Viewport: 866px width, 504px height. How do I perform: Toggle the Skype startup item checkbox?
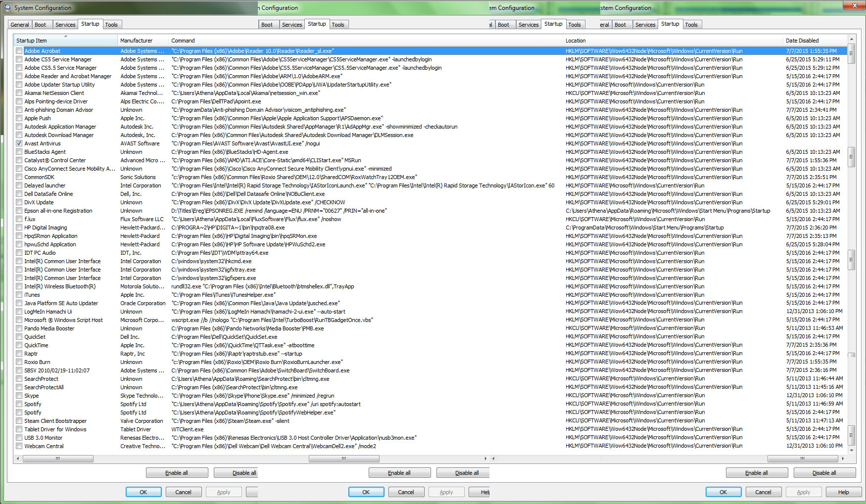pyautogui.click(x=19, y=396)
